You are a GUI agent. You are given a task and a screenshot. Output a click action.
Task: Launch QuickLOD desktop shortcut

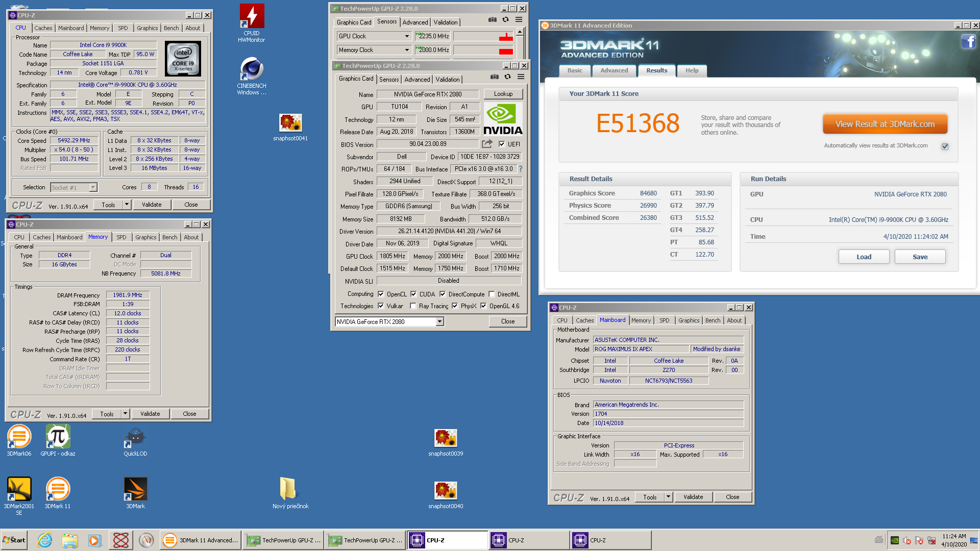(135, 440)
